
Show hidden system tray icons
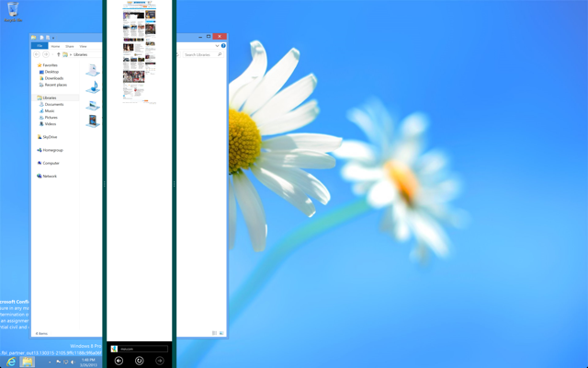point(50,362)
